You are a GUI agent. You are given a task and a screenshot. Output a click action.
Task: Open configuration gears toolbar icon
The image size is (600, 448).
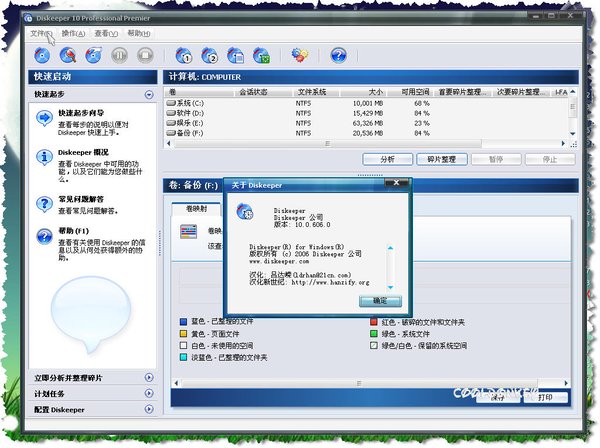click(x=300, y=55)
